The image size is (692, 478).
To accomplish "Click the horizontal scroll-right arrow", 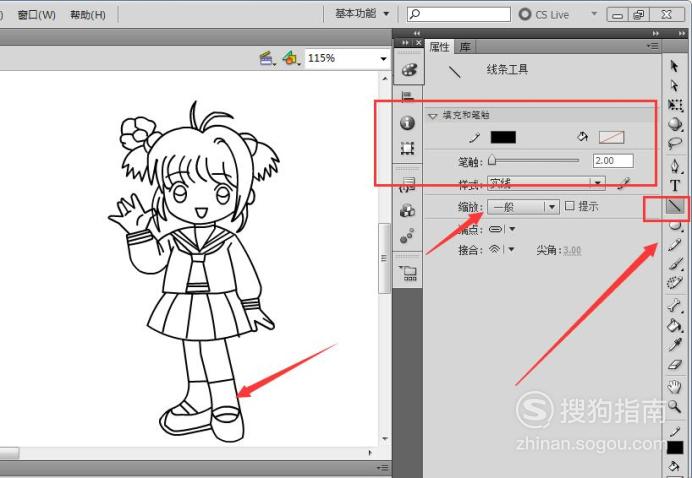I will tap(370, 452).
